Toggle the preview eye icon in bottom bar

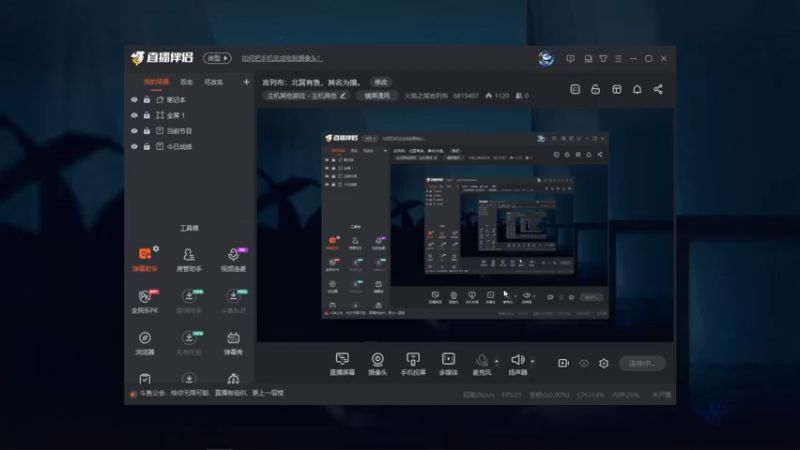click(584, 363)
